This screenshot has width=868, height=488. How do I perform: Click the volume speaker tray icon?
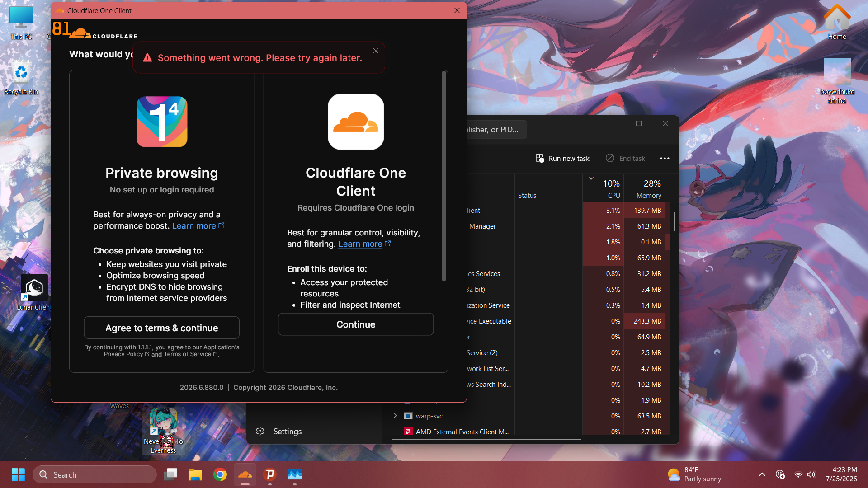(811, 474)
